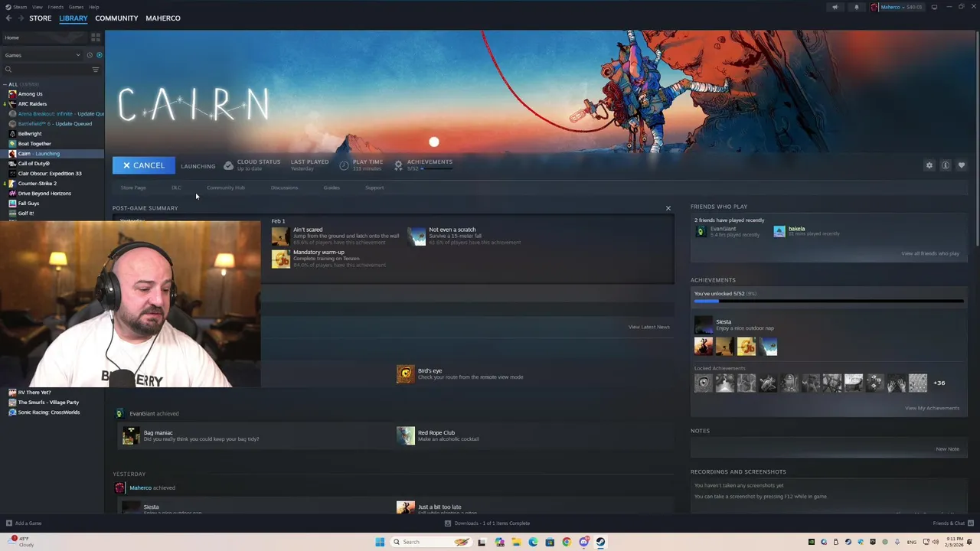Viewport: 980px width, 551px height.
Task: Select Counter-Strike 2 in the library
Action: [37, 184]
